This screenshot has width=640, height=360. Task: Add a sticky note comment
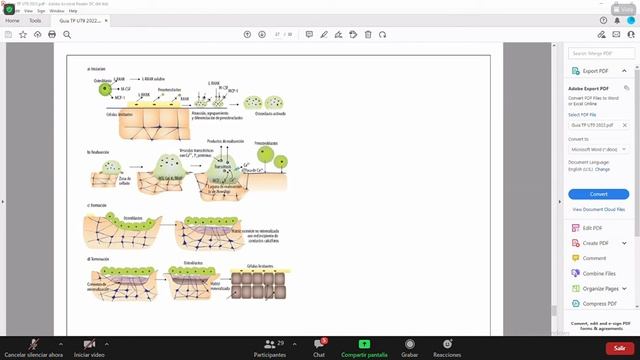(x=309, y=35)
